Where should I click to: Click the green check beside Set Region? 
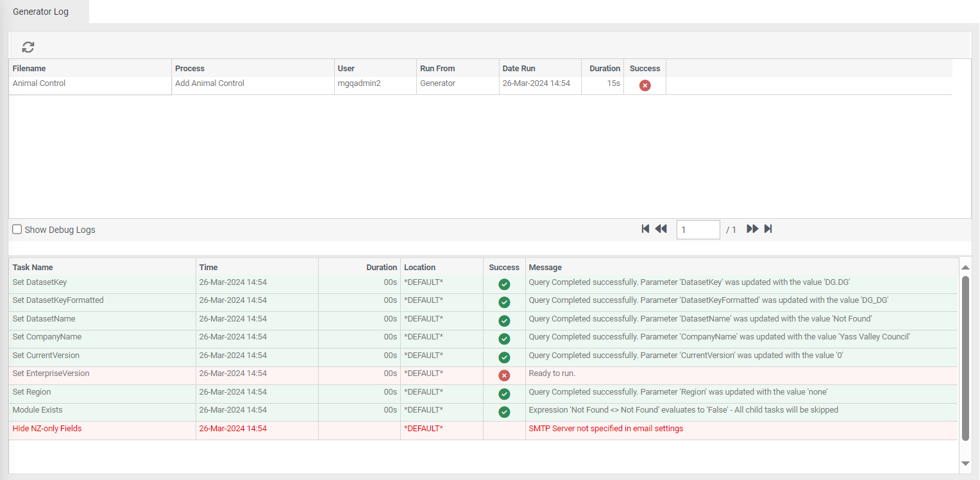coord(504,393)
